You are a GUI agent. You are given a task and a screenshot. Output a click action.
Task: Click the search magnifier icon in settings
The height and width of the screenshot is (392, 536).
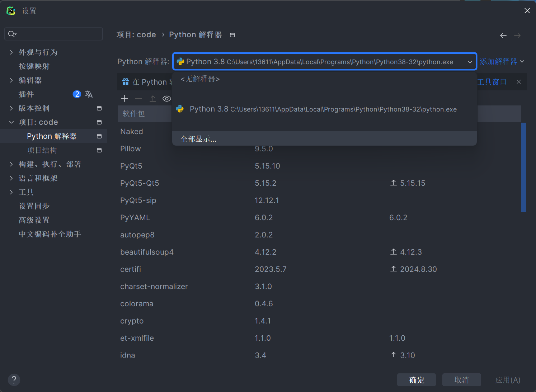[x=12, y=34]
